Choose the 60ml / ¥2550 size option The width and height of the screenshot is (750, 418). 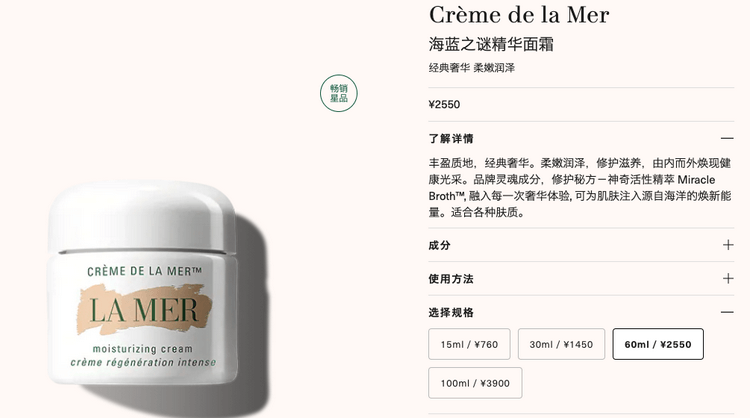(658, 344)
